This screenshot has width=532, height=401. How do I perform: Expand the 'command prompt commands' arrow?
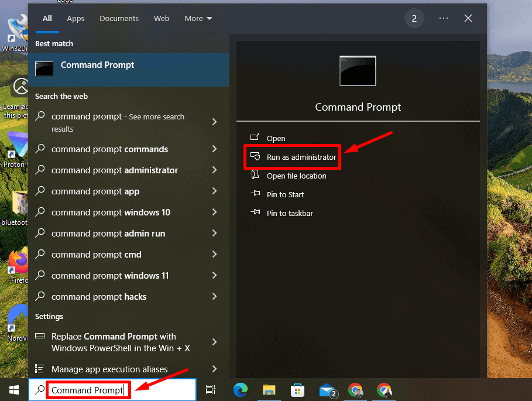tap(214, 149)
